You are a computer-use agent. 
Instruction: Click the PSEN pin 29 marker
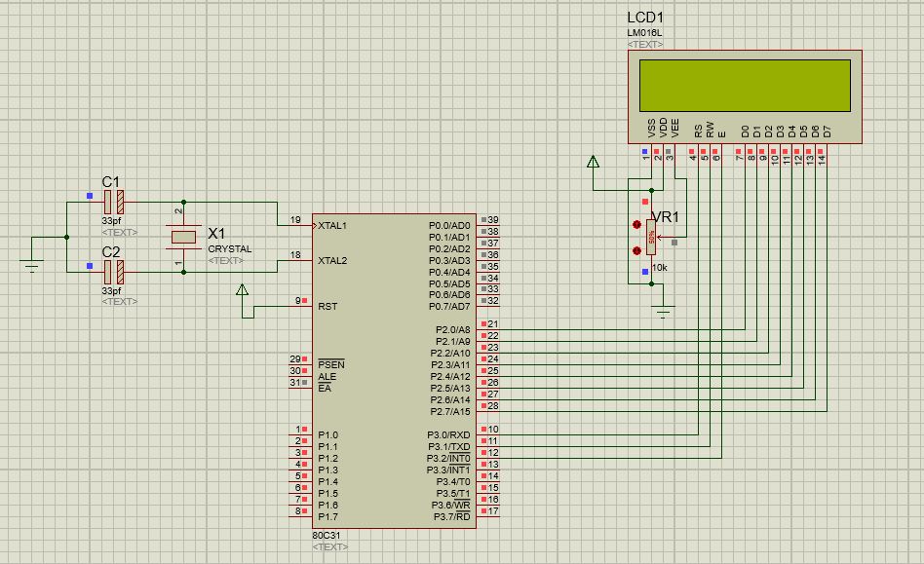pyautogui.click(x=306, y=358)
